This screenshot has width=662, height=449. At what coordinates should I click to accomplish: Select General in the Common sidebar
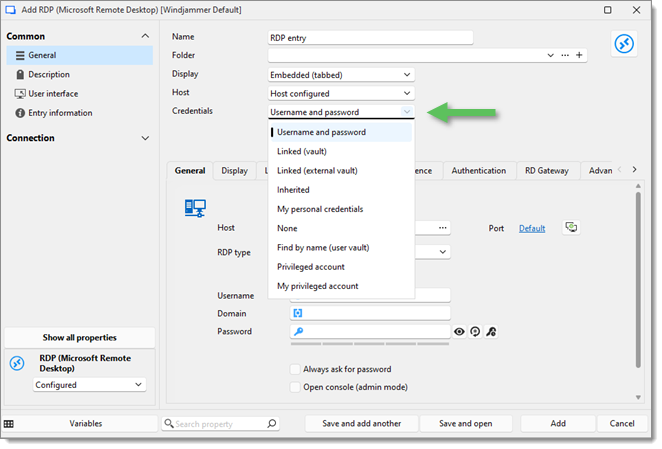(x=80, y=55)
